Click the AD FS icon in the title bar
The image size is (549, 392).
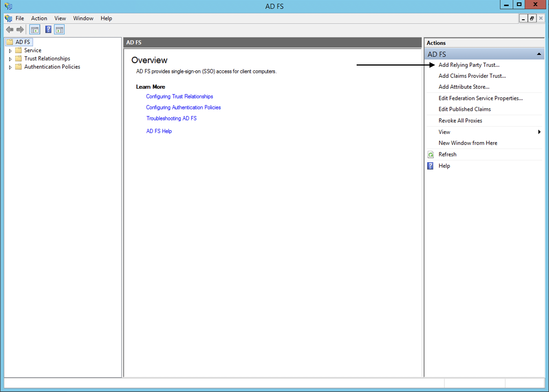click(9, 6)
